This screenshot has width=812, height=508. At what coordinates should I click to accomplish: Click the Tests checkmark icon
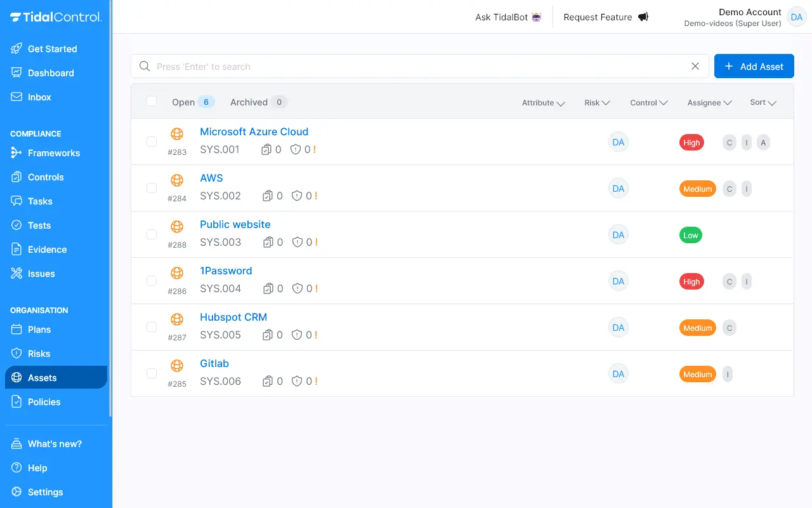tap(16, 225)
